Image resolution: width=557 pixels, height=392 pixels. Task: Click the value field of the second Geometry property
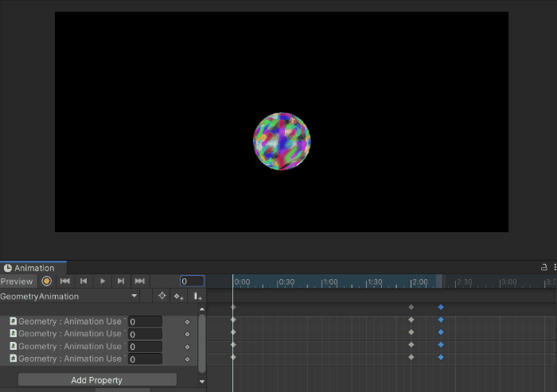point(145,334)
